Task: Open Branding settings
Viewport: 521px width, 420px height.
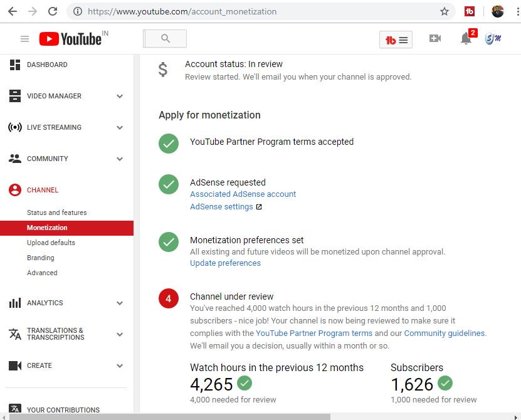Action: 41,258
